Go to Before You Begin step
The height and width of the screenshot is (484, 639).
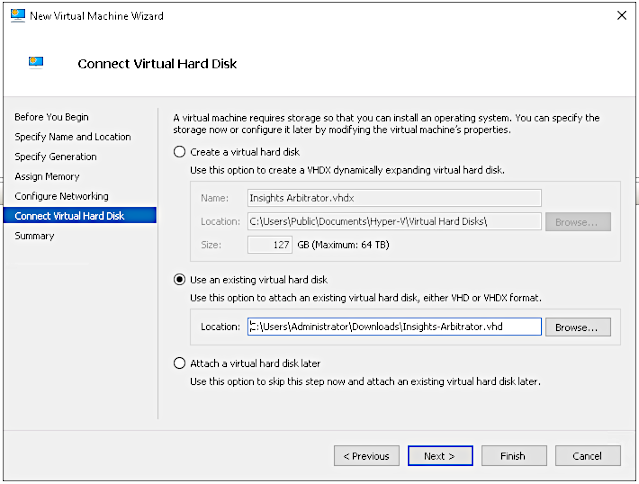click(x=51, y=117)
